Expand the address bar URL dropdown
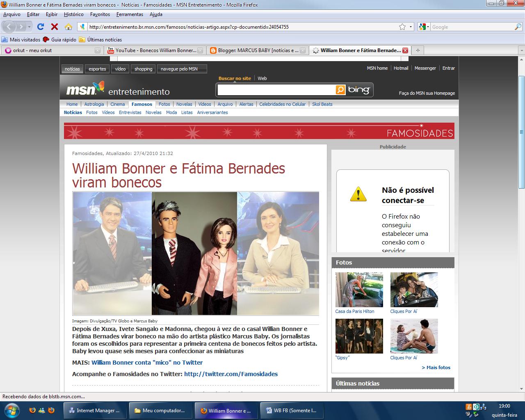Image resolution: width=525 pixels, height=420 pixels. [411, 27]
